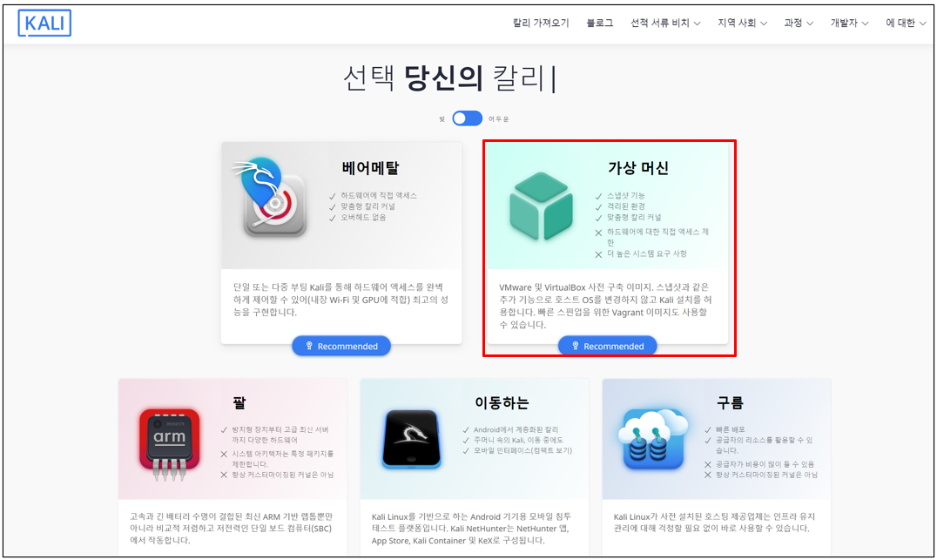Click Recommended button under 가상 머신 card
The height and width of the screenshot is (560, 937).
(608, 346)
